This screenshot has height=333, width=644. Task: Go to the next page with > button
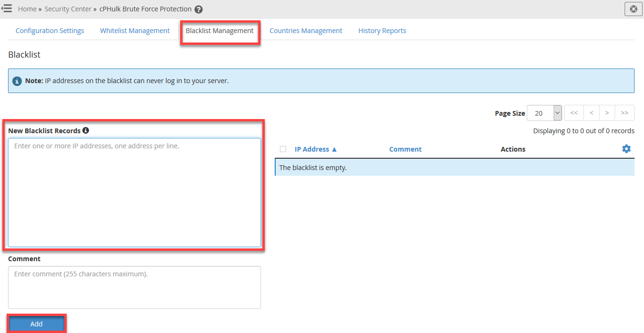click(607, 113)
